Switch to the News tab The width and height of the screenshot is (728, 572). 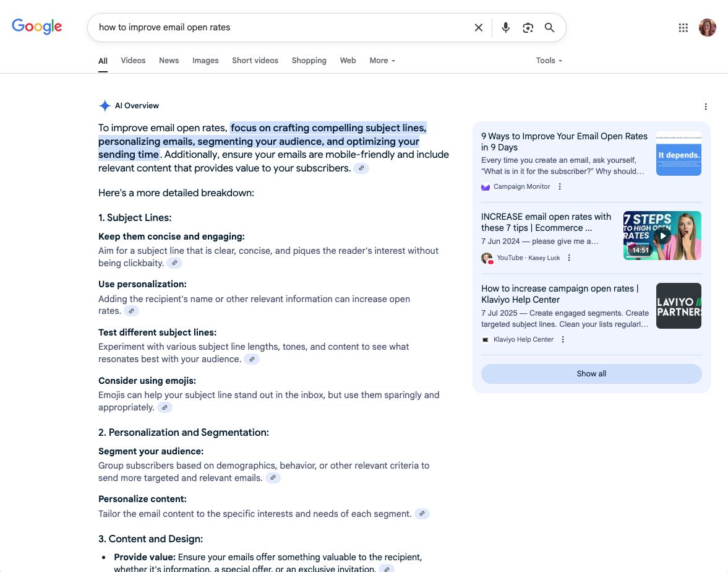click(x=169, y=61)
